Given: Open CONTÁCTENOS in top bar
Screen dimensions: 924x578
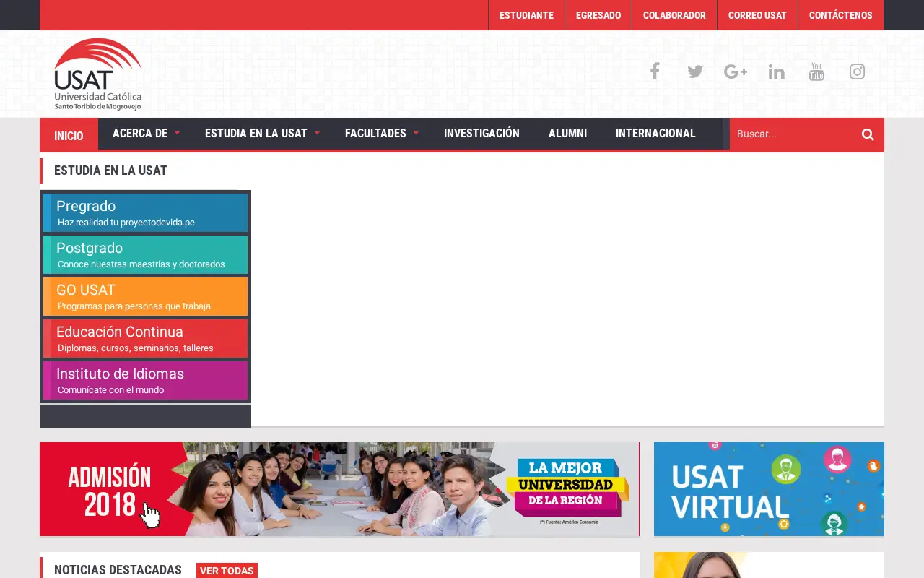Looking at the screenshot, I should 840,15.
